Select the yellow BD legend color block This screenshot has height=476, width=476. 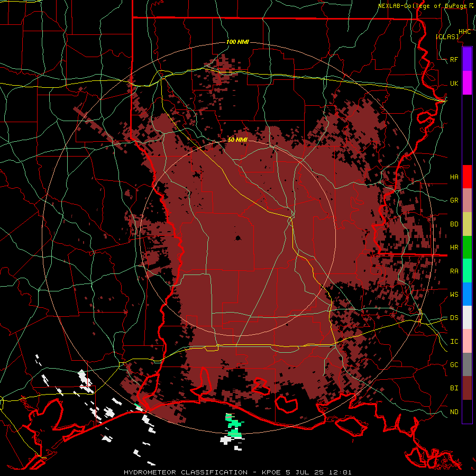(467, 224)
